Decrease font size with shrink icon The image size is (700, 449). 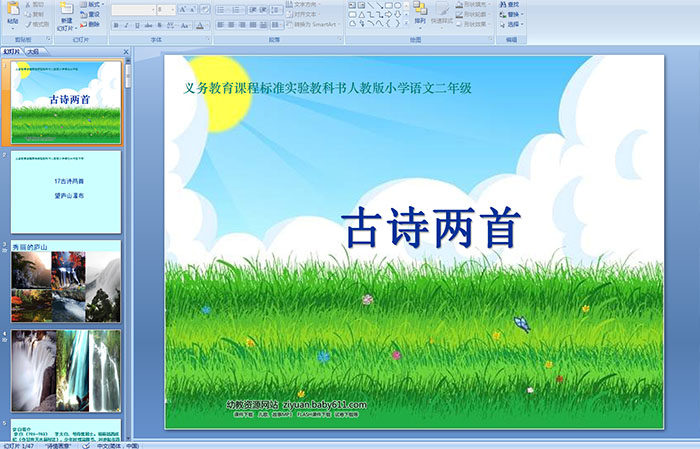tap(193, 9)
